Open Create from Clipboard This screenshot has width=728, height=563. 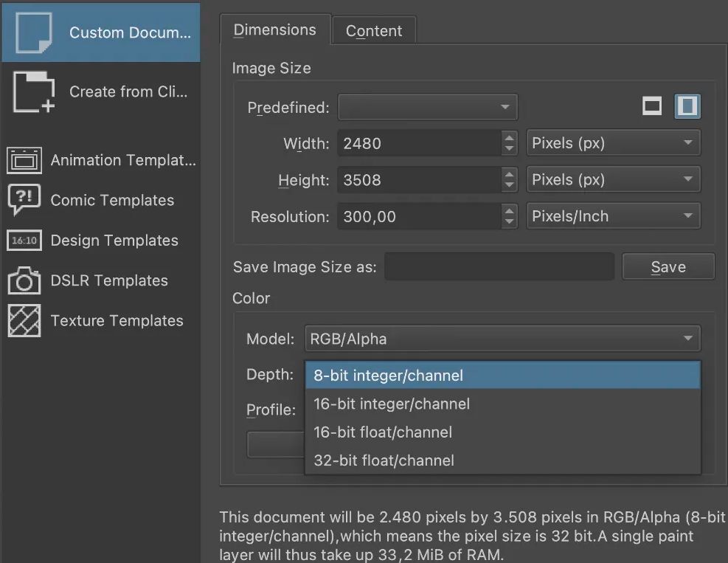coord(101,91)
